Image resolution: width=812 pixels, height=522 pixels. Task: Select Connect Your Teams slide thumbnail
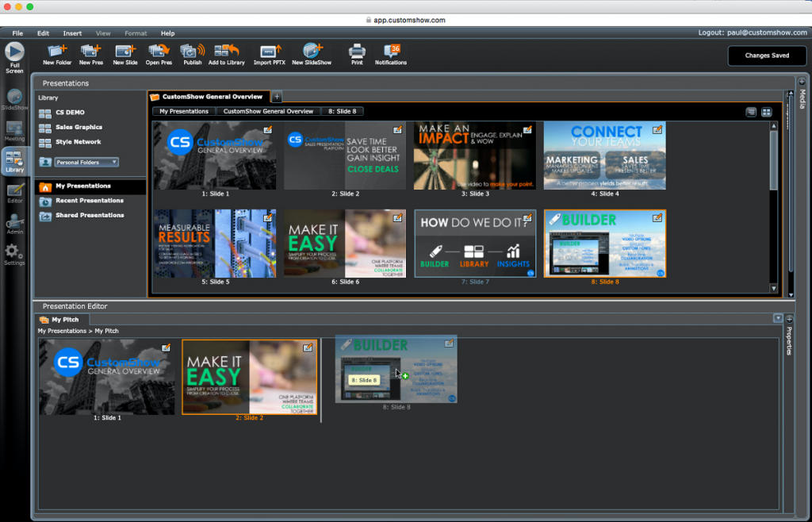(x=605, y=155)
